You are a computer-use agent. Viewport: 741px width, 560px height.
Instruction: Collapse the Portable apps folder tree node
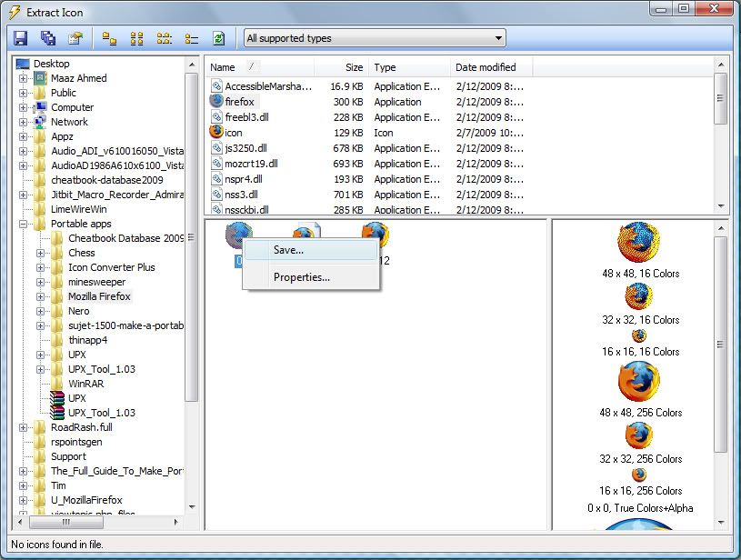pos(24,224)
